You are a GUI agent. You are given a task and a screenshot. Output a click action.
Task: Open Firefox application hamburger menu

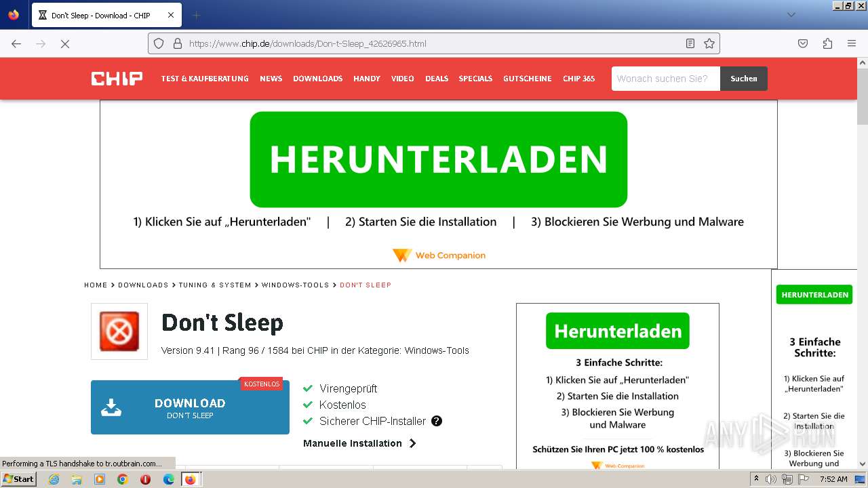click(x=852, y=43)
